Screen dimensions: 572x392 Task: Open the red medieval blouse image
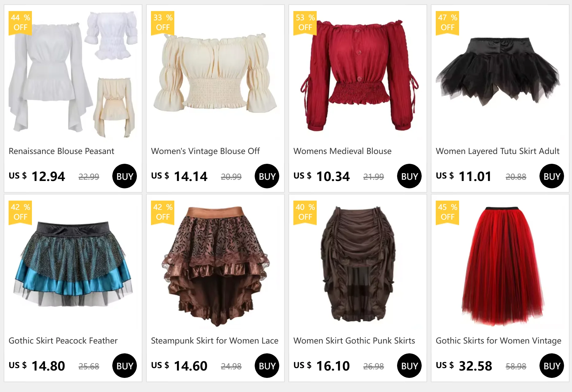coord(358,74)
